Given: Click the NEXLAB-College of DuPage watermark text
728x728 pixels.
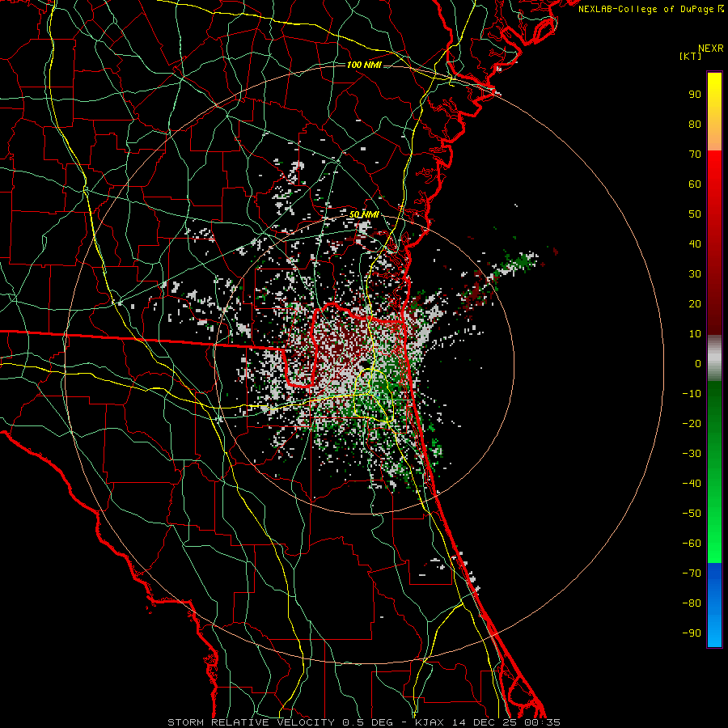Looking at the screenshot, I should pos(651,9).
